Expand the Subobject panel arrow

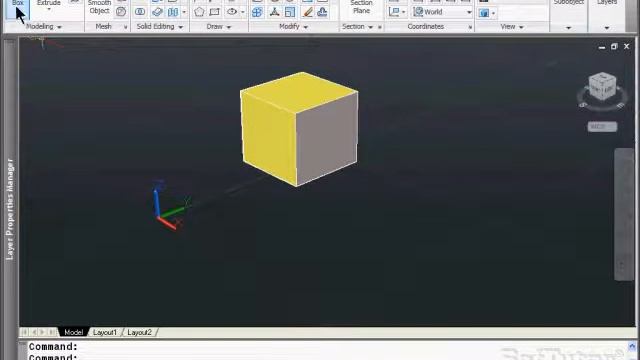(569, 28)
